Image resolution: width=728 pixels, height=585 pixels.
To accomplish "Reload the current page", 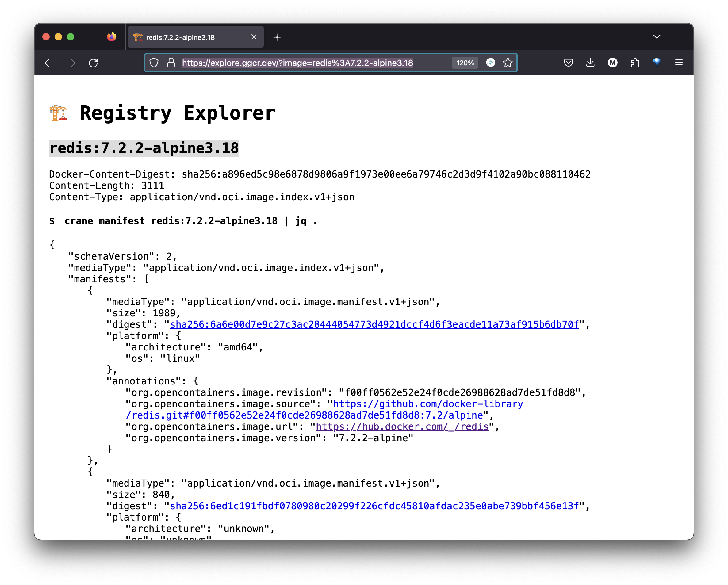I will click(94, 63).
